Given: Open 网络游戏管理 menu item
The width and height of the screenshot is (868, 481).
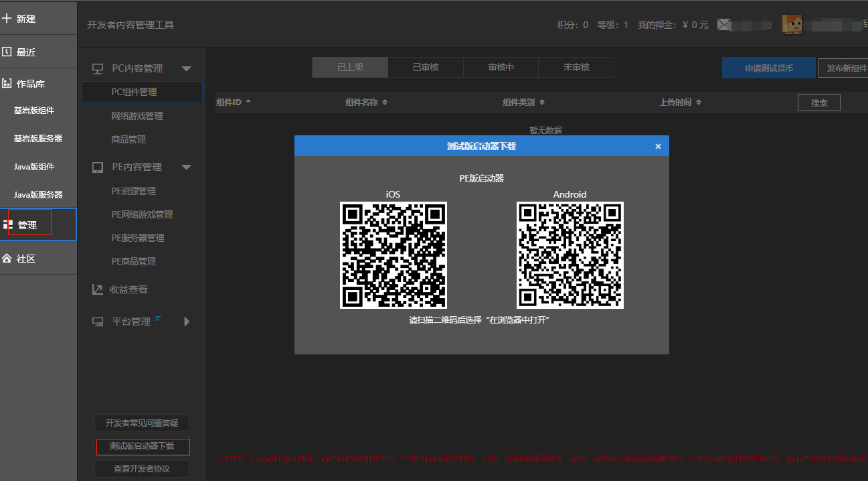Looking at the screenshot, I should pos(137,116).
